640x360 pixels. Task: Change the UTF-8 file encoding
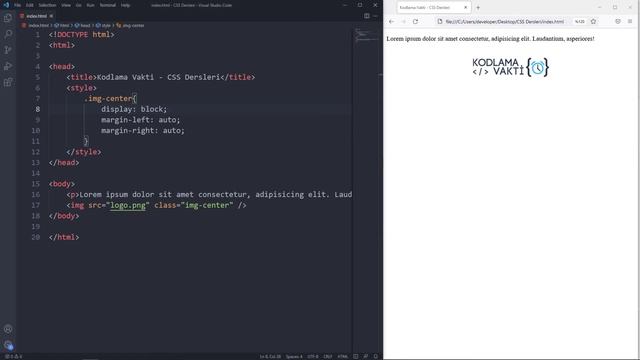pos(313,356)
